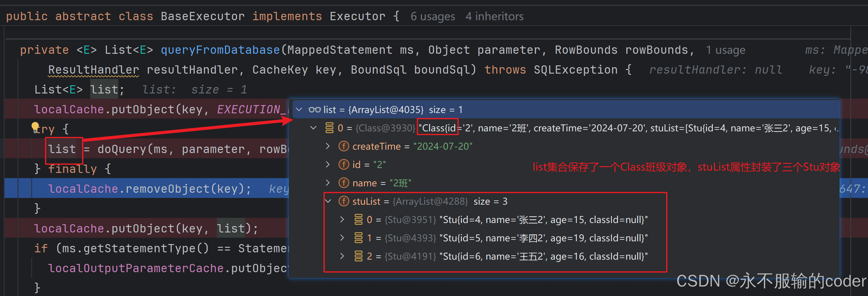Expand the createTime field node
868x296 pixels.
[328, 146]
